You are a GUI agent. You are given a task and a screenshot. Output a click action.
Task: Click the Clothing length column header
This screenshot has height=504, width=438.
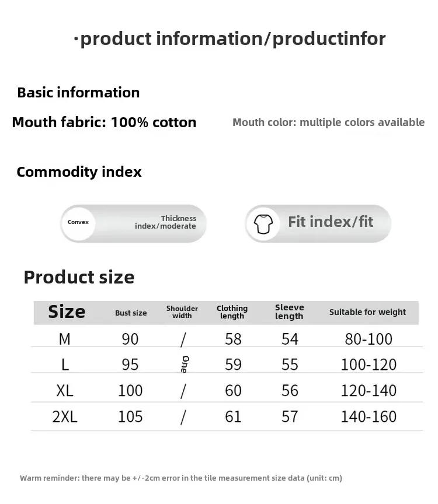click(232, 312)
